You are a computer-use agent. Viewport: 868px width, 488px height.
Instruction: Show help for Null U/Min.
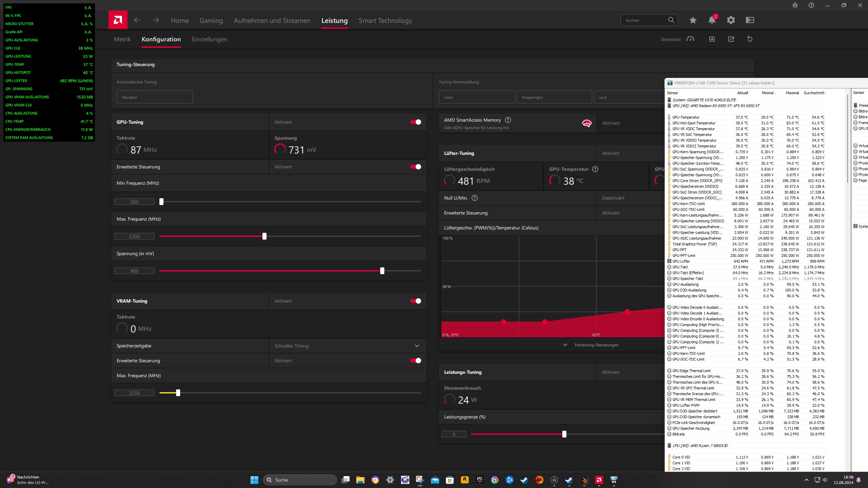pyautogui.click(x=475, y=198)
